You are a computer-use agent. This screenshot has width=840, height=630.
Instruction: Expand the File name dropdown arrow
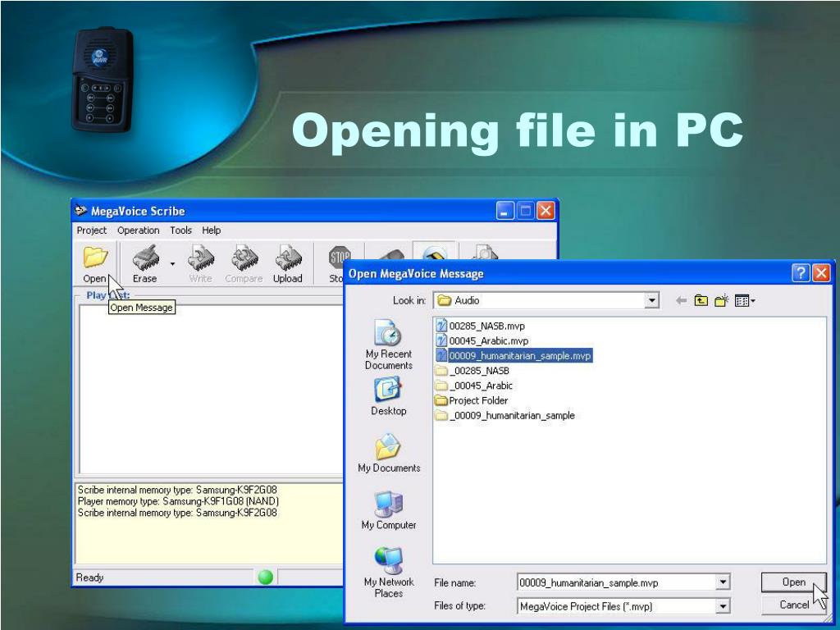click(723, 582)
